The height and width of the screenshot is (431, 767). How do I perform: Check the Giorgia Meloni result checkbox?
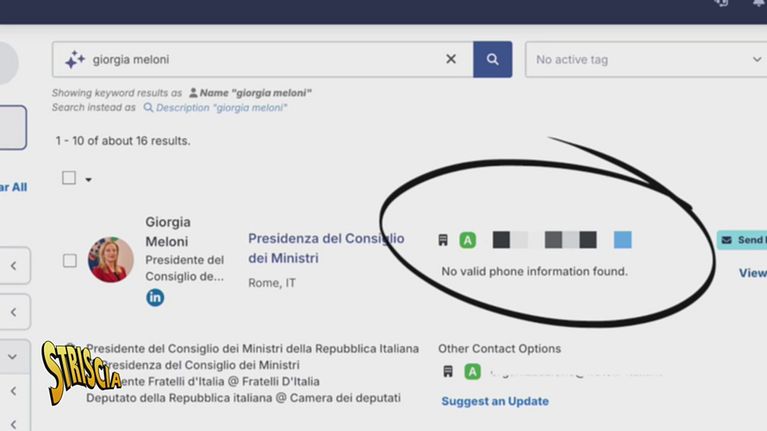point(70,261)
